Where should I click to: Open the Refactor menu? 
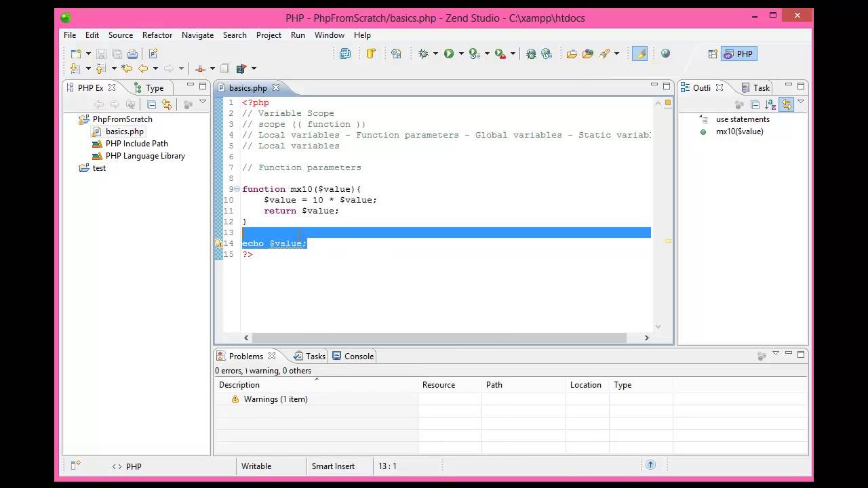pyautogui.click(x=157, y=35)
